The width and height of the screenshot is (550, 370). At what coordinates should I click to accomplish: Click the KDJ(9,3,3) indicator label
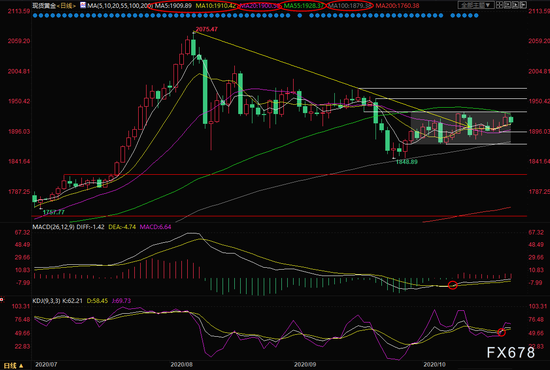pos(46,301)
